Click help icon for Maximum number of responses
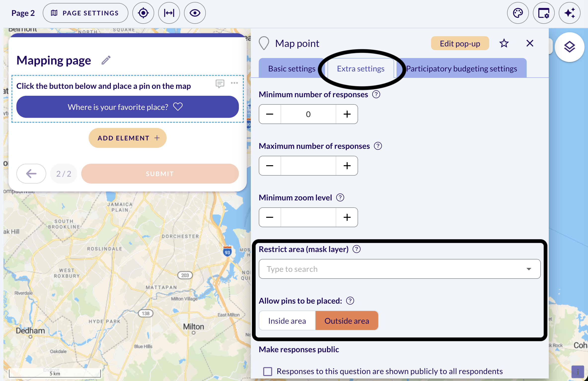The image size is (588, 381). [x=378, y=146]
